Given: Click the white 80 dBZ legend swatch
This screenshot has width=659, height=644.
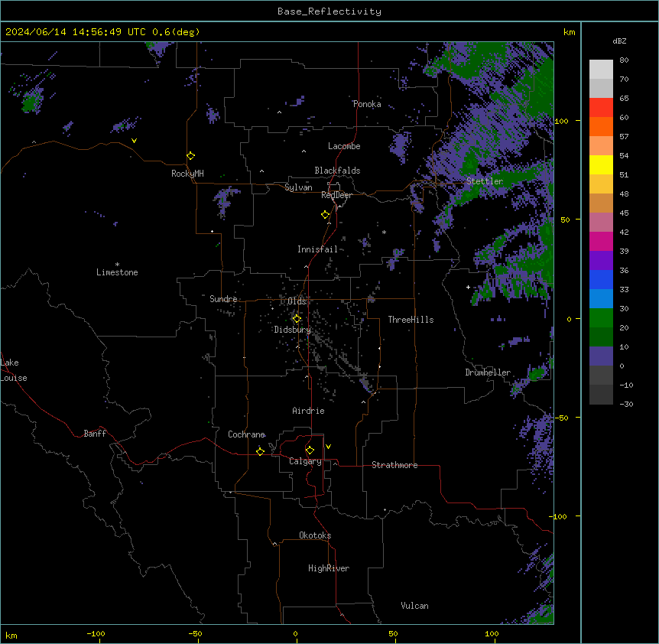Looking at the screenshot, I should tap(601, 70).
